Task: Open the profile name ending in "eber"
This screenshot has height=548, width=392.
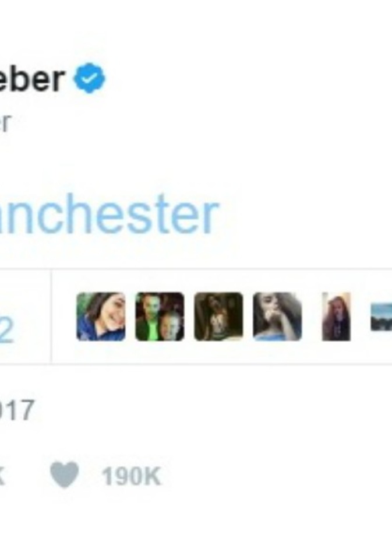Action: (x=33, y=79)
